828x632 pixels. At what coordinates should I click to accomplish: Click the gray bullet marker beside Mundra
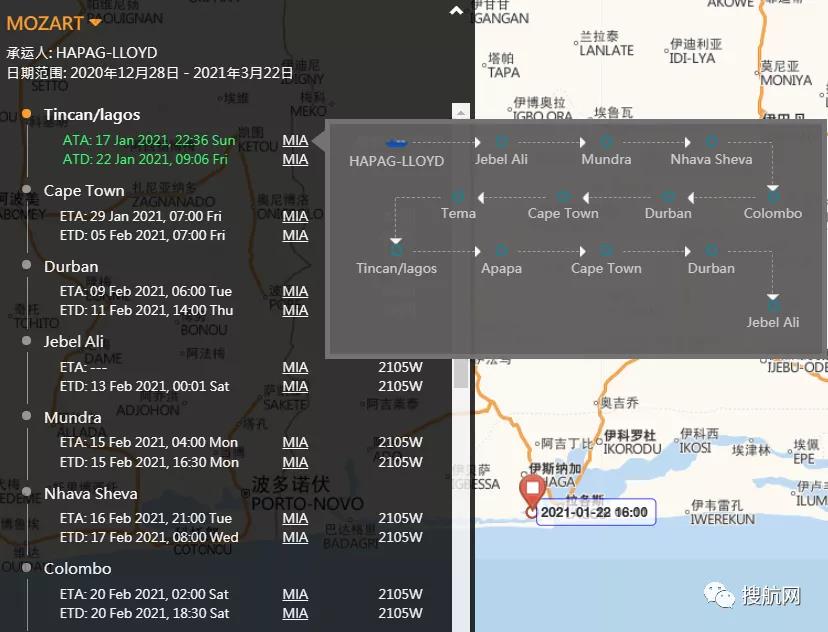click(27, 417)
